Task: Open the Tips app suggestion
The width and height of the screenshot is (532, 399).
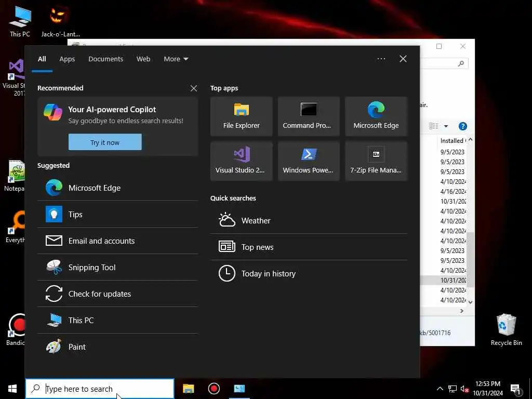Action: (117, 215)
